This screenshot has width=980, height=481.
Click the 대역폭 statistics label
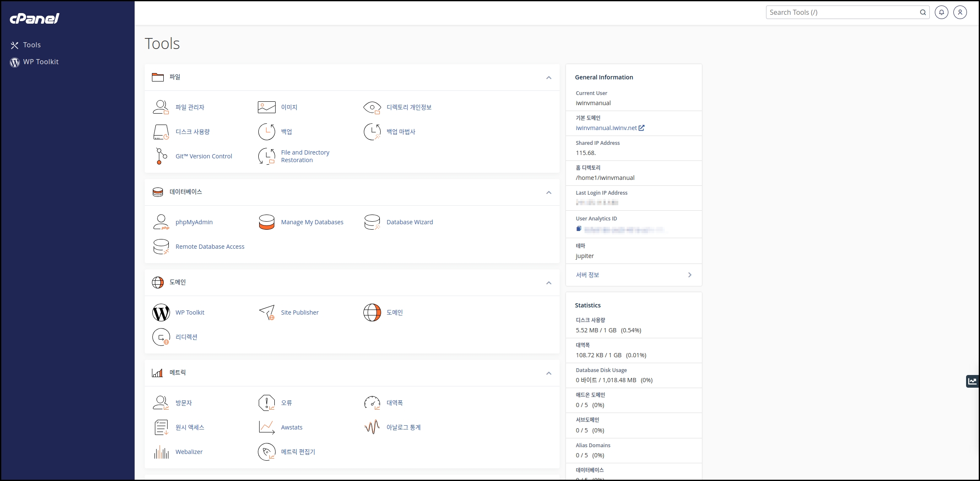pos(582,345)
